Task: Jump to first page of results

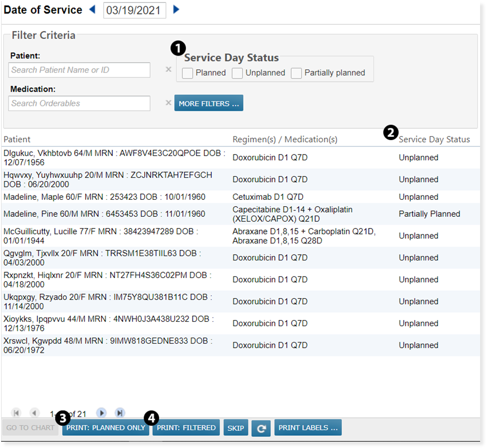Action: pos(16,413)
